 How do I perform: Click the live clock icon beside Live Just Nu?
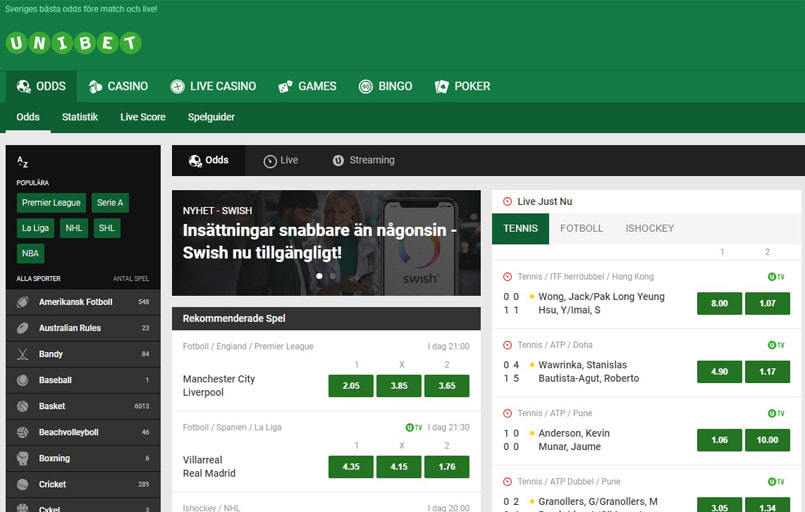pyautogui.click(x=507, y=202)
